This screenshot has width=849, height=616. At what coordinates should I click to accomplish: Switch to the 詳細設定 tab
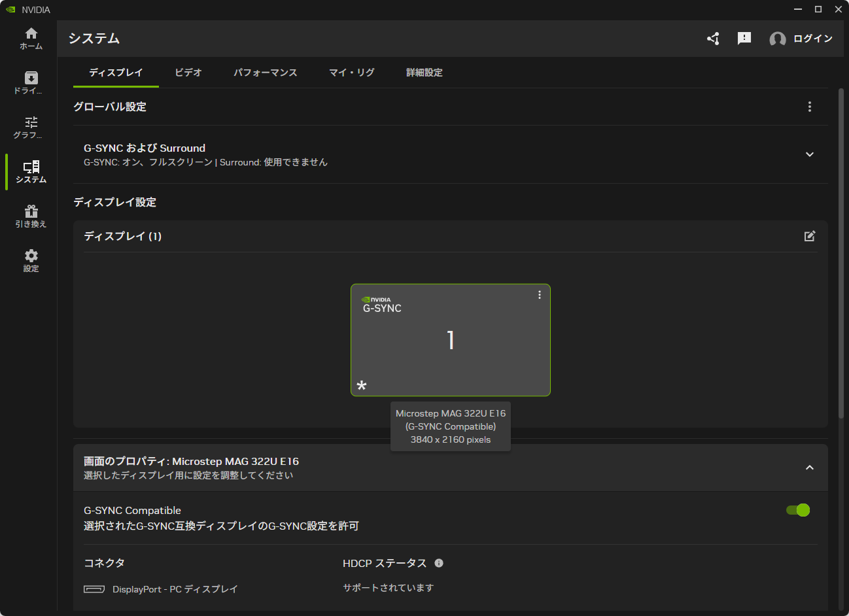pos(424,73)
